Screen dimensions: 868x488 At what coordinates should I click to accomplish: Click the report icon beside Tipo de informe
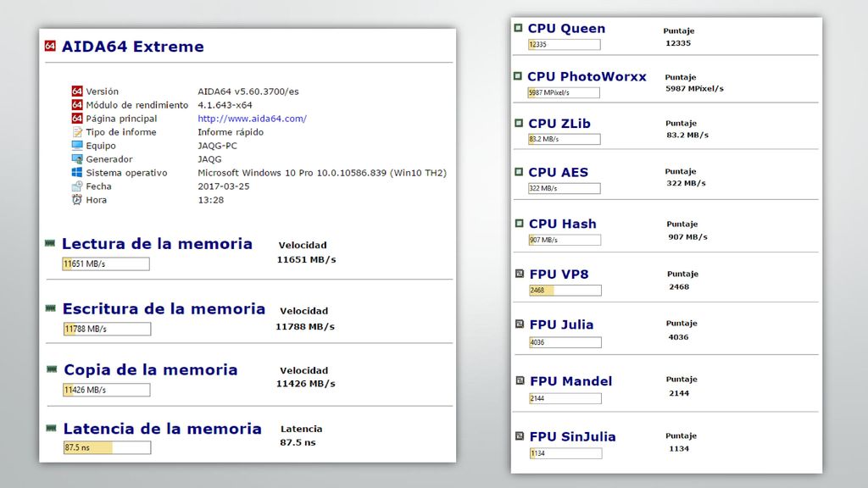coord(77,131)
